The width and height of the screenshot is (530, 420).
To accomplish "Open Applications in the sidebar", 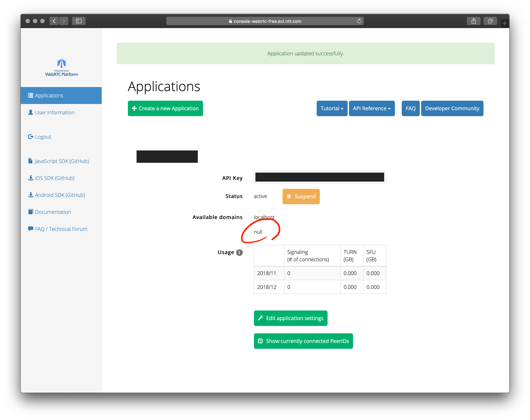I will point(61,96).
